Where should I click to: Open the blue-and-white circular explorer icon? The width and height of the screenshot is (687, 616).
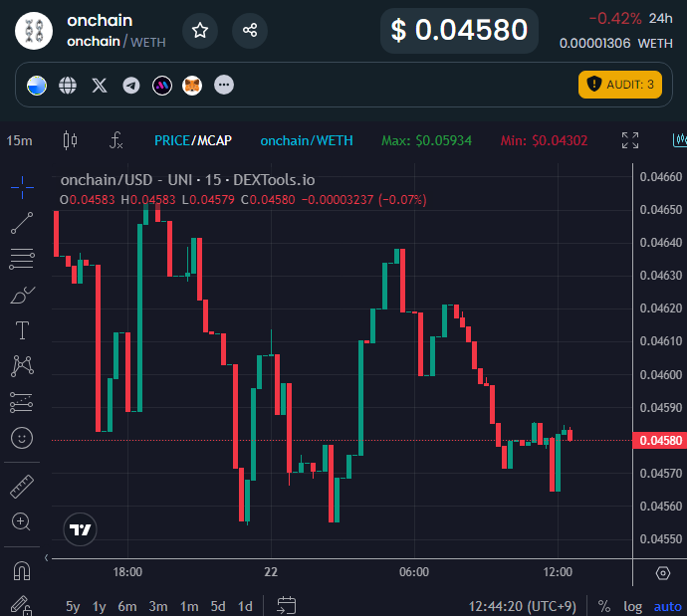click(37, 86)
